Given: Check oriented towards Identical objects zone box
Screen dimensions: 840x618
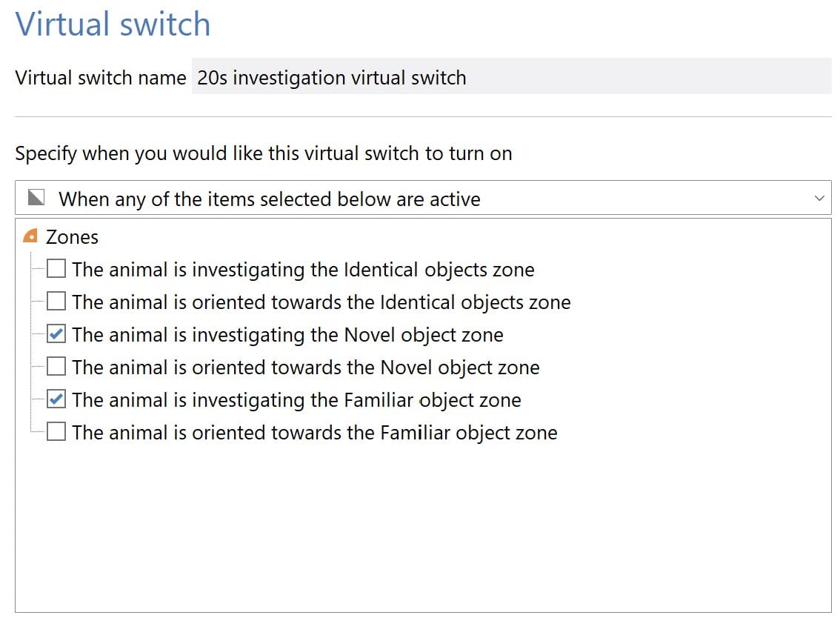Looking at the screenshot, I should point(56,302).
